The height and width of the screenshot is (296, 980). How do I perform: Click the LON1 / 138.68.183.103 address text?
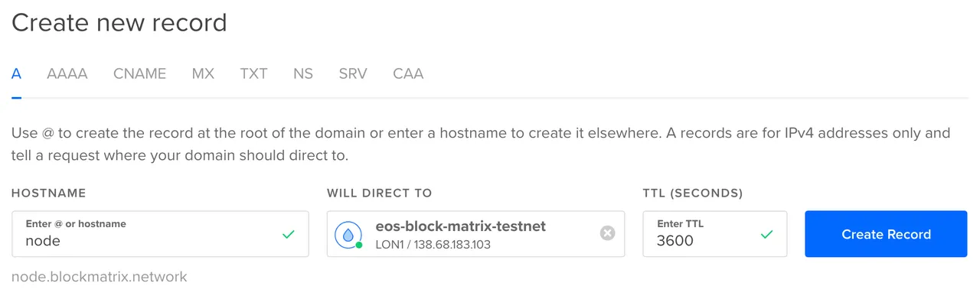pos(433,245)
